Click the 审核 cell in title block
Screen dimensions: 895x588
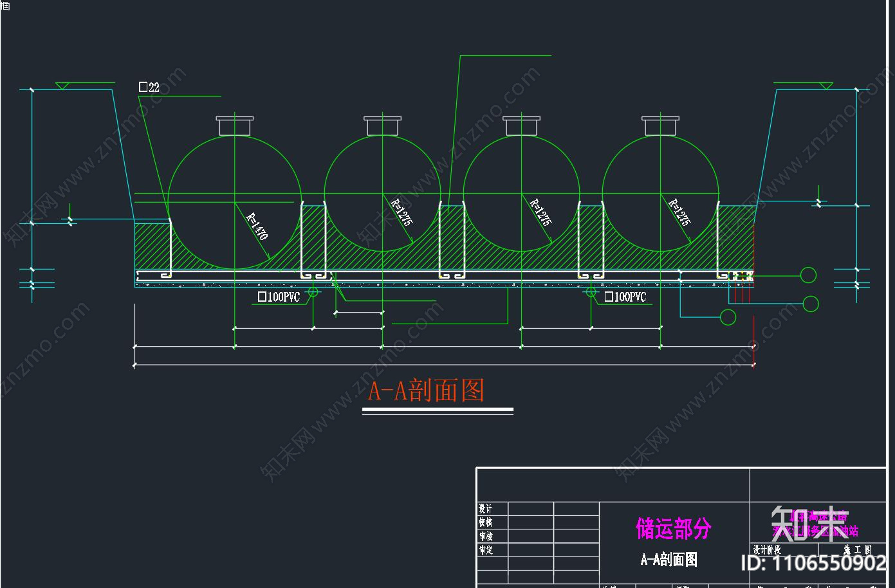pyautogui.click(x=485, y=536)
